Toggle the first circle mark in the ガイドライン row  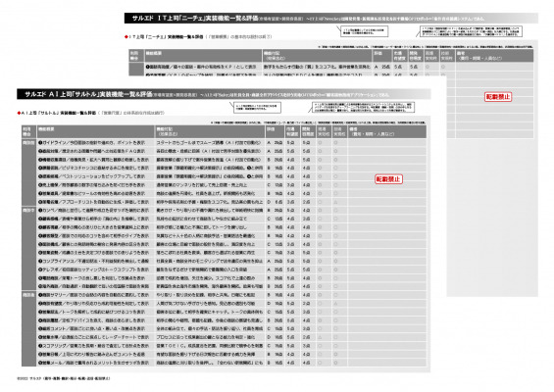[x=320, y=143]
